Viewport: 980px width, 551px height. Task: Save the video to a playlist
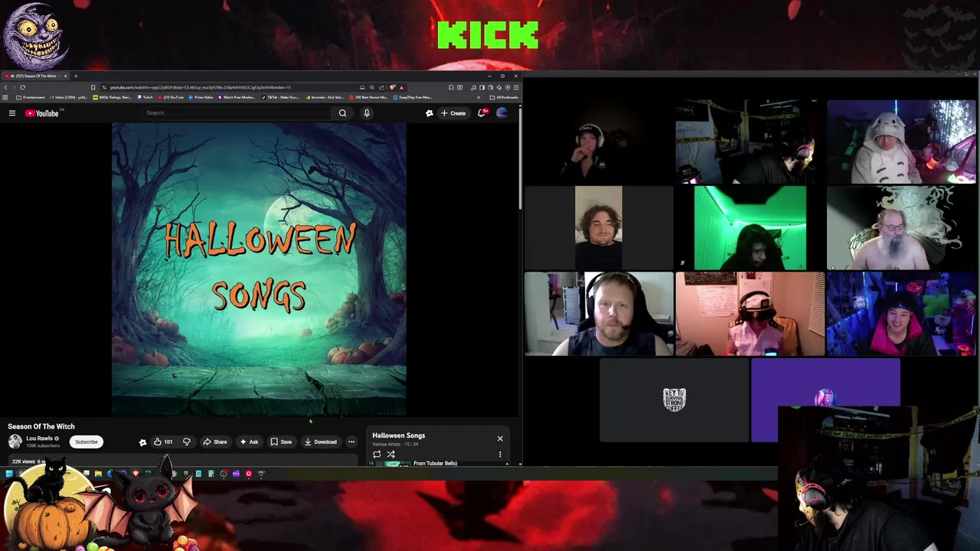click(281, 442)
